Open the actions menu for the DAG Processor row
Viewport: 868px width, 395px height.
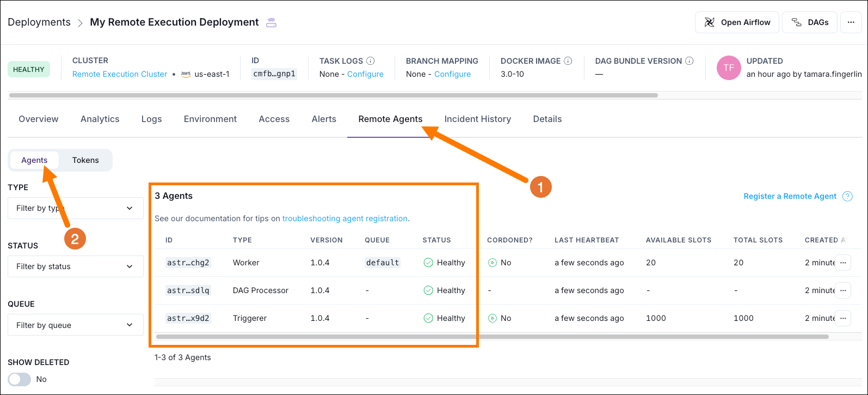(x=843, y=290)
